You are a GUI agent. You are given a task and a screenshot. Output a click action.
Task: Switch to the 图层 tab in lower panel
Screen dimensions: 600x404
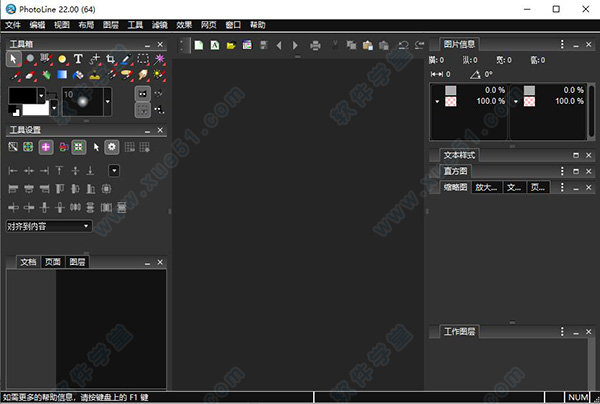click(77, 262)
